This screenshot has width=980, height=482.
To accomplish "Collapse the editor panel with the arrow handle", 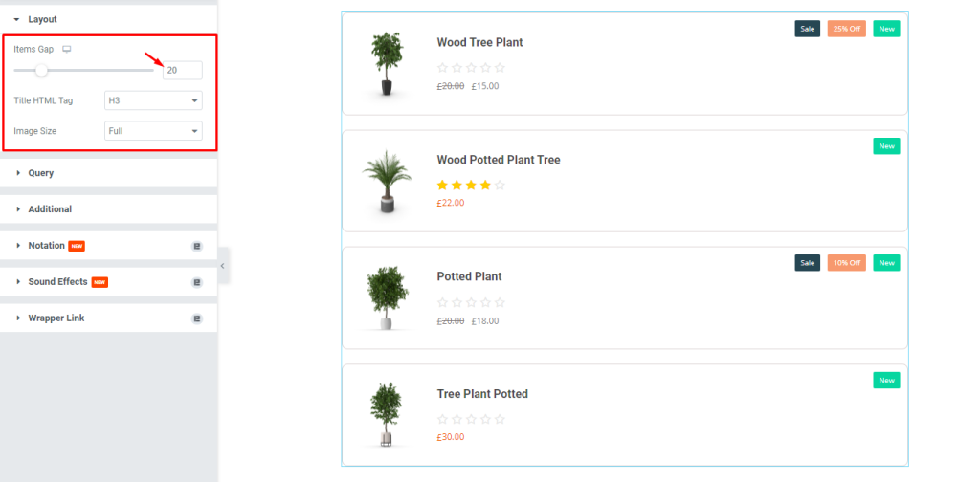I will pyautogui.click(x=223, y=265).
